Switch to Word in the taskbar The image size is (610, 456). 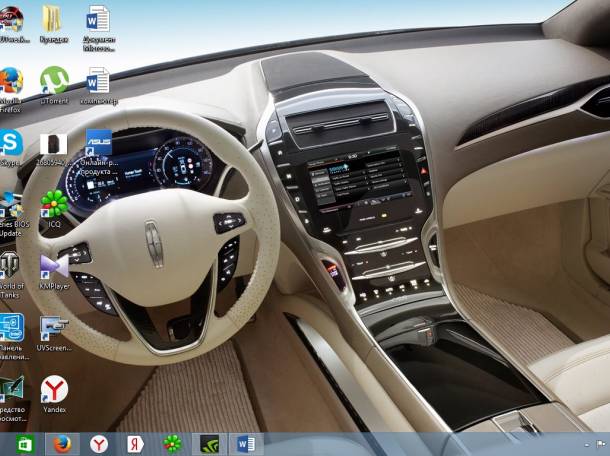click(x=246, y=443)
